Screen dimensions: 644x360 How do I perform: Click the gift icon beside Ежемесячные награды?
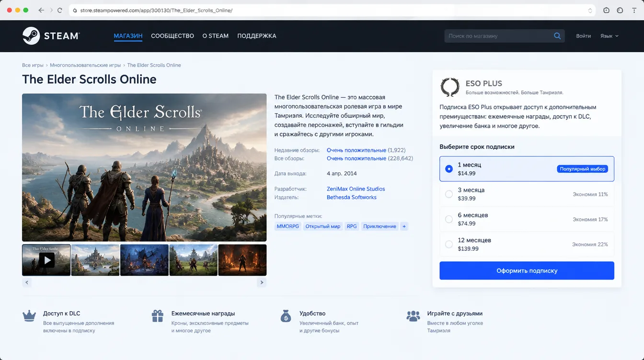coord(158,316)
